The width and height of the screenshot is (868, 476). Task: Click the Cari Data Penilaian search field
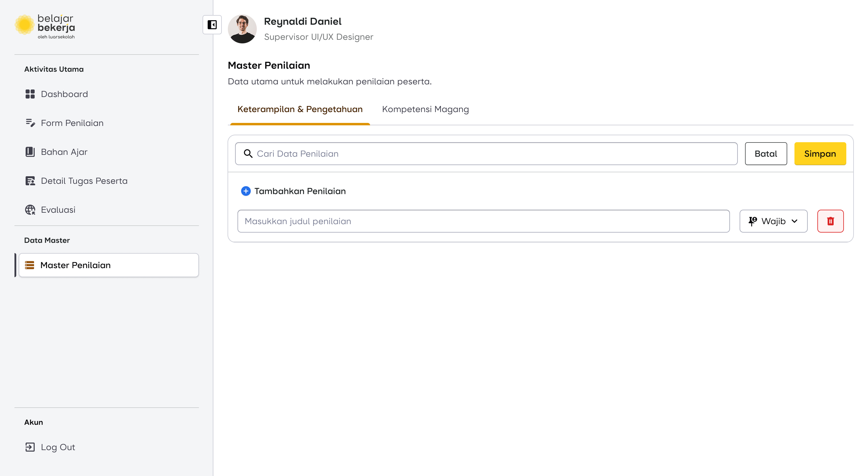coord(492,154)
